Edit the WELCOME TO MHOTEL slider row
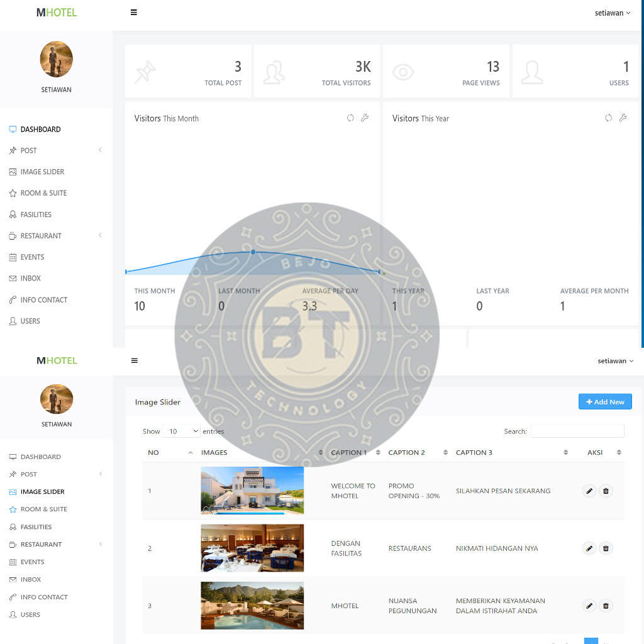 tap(589, 491)
